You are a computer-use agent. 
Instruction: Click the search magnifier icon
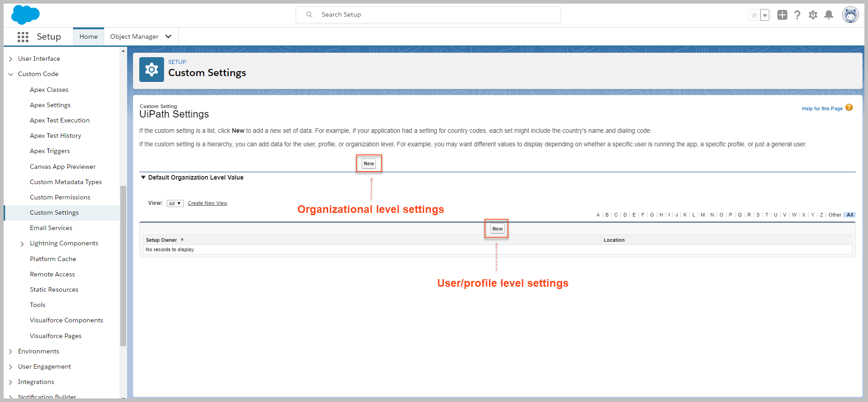click(309, 14)
